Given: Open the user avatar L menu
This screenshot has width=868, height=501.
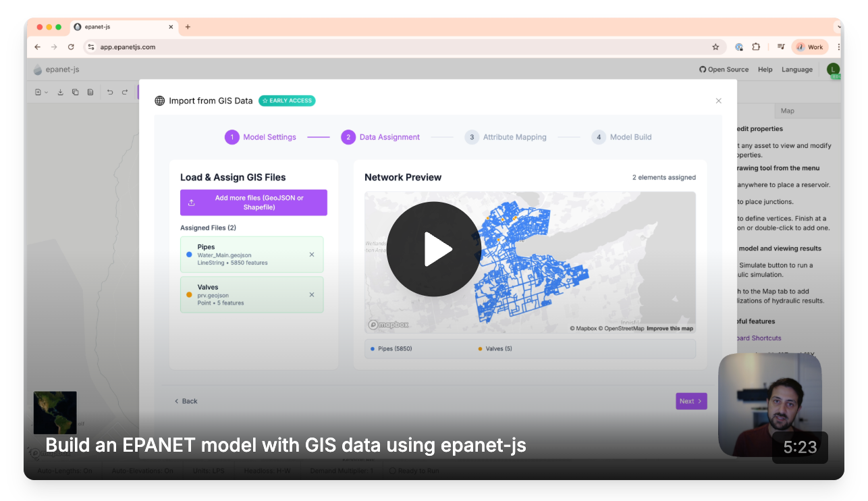Looking at the screenshot, I should click(833, 70).
